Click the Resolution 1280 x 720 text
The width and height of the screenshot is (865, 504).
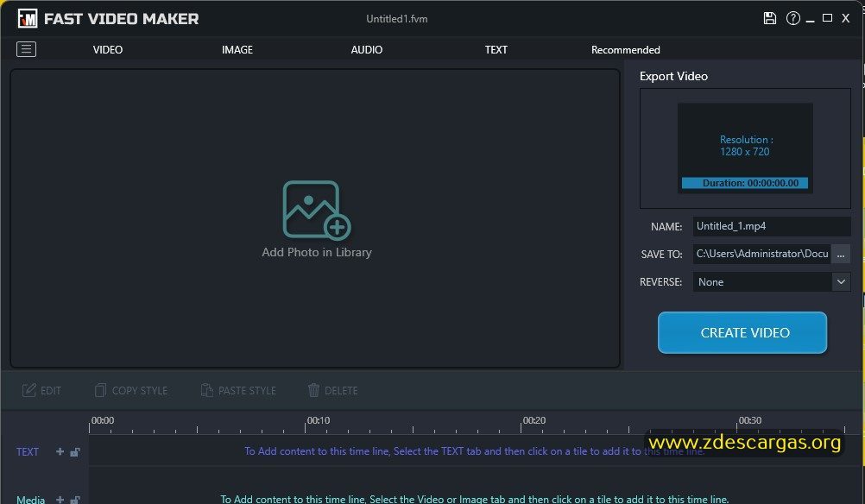745,146
